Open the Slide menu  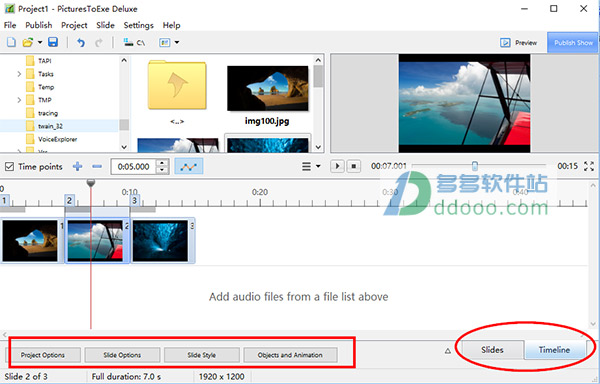point(105,25)
